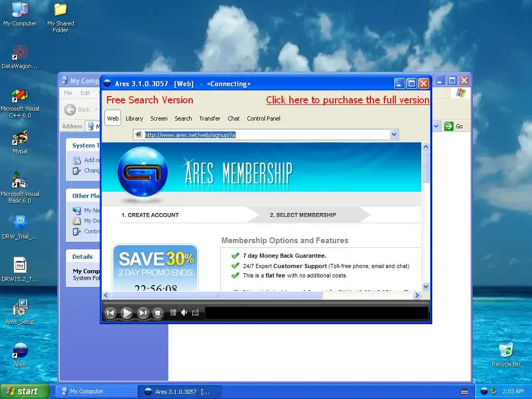Open My Computer desktop icon
Image resolution: width=532 pixels, height=399 pixels.
coord(20,14)
